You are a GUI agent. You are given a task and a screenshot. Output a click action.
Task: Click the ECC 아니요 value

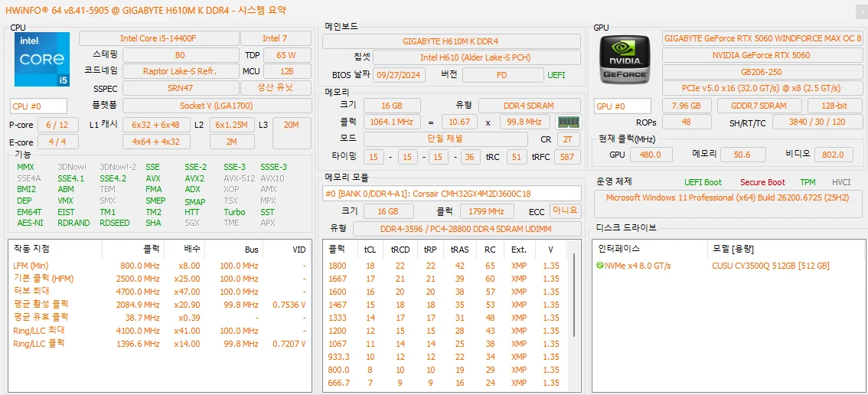(x=565, y=211)
